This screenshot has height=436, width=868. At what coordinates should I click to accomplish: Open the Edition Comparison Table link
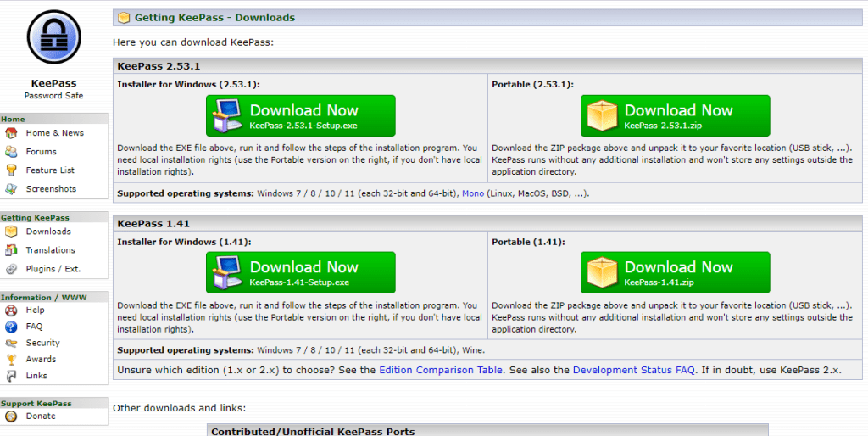point(441,370)
